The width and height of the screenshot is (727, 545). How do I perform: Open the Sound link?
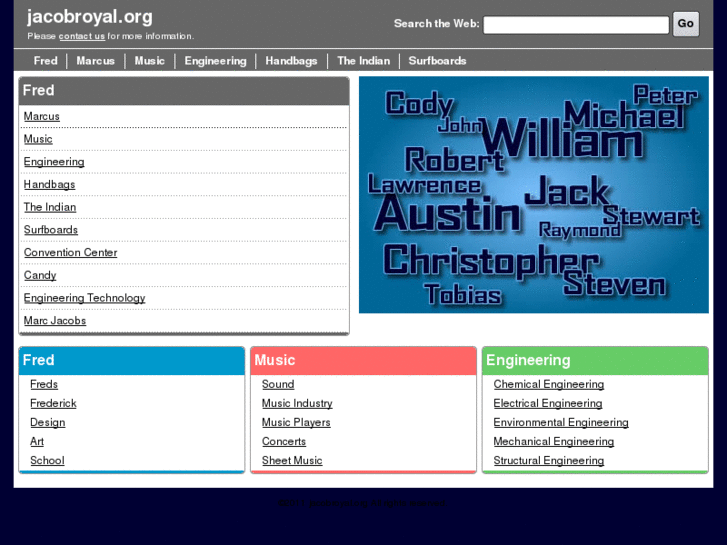click(x=278, y=385)
